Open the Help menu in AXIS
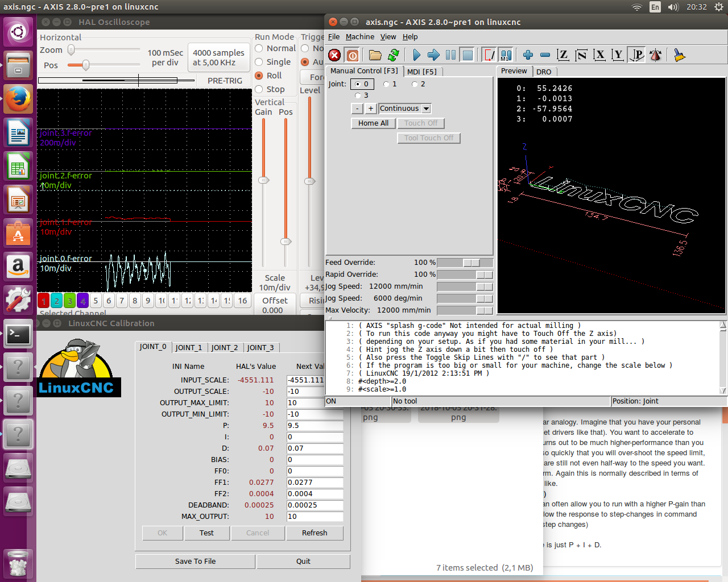The image size is (728, 582). click(x=410, y=37)
